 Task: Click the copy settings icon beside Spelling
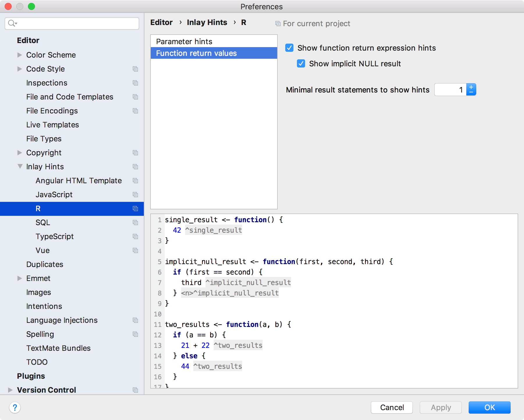135,334
